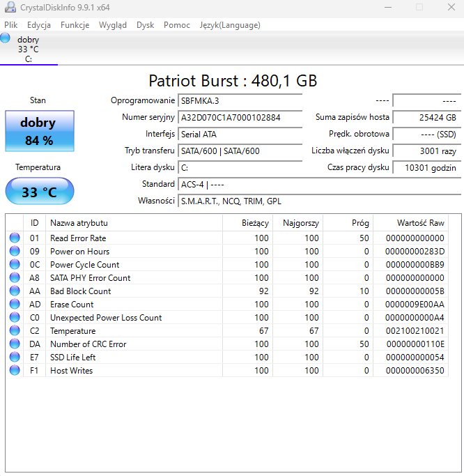464x476 pixels.
Task: Click the Własności field S.M.A.R.T., NCQ, TRIM, GPL
Action: (320, 201)
